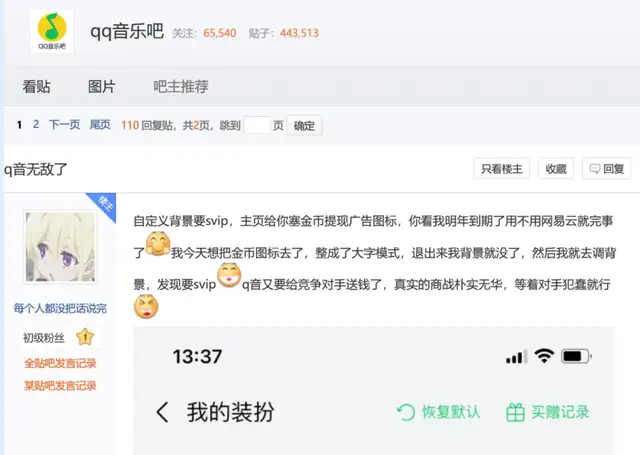Jump to the 尾页 last page
Viewport: 640px width, 455px height.
100,124
